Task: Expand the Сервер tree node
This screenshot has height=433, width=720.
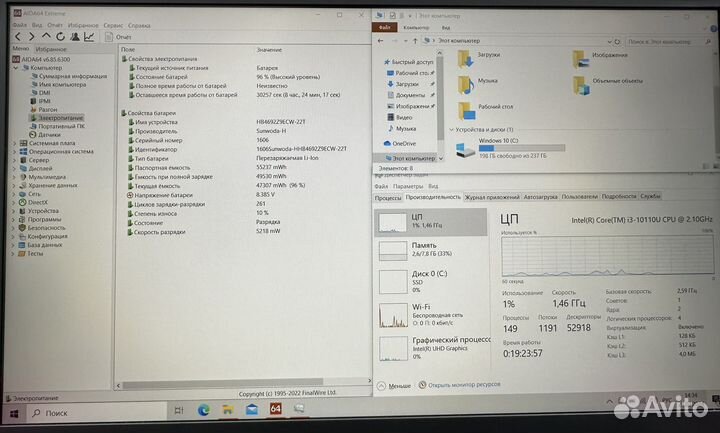Action: [13, 160]
